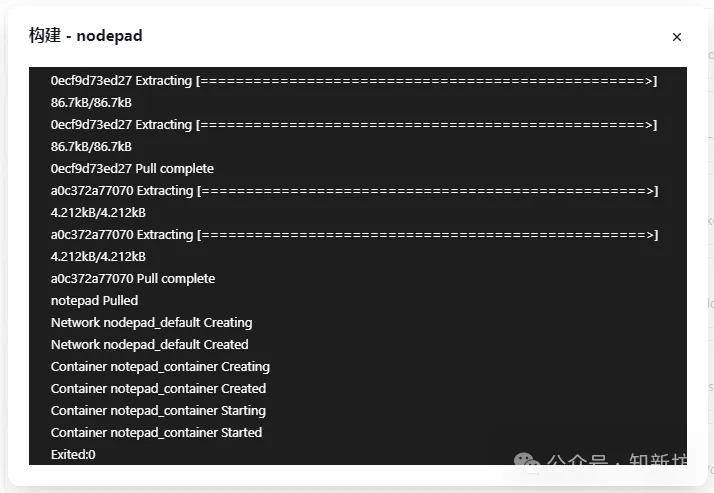This screenshot has width=714, height=493.
Task: Select Network nodepad_default Creating log entry
Action: pos(151,323)
